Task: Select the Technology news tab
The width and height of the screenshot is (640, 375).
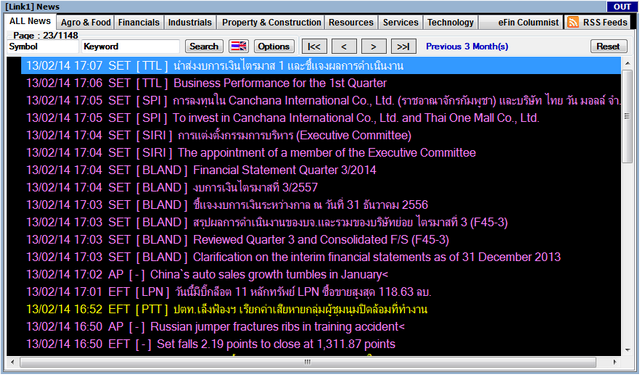Action: [450, 22]
